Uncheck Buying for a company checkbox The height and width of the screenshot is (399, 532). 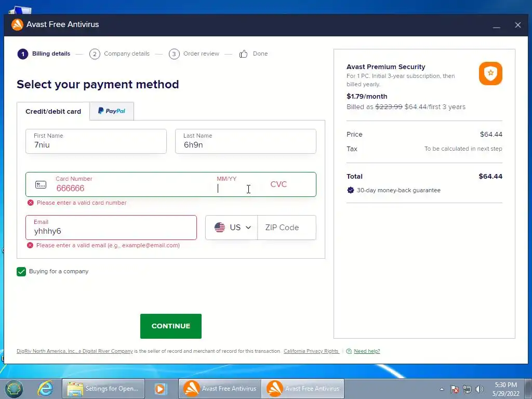[21, 271]
